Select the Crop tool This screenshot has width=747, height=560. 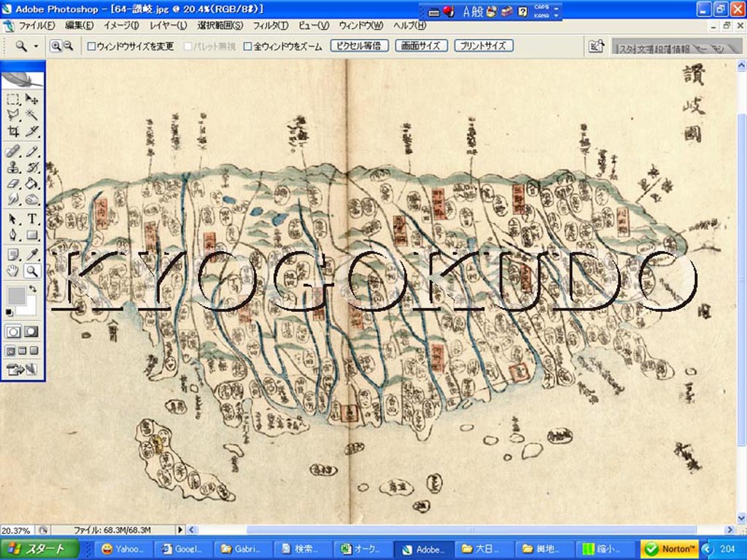(x=13, y=131)
